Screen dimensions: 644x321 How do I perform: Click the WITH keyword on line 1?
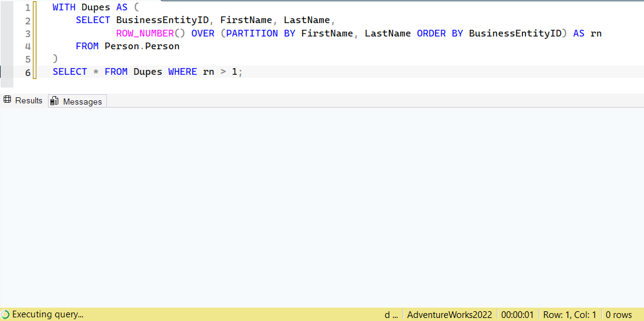pos(64,7)
